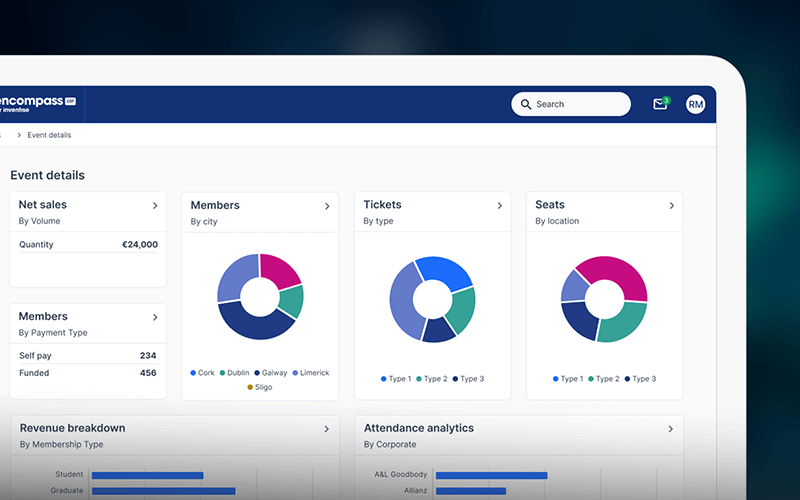Toggle Type 2 legend in Tickets chart
800x500 pixels.
pyautogui.click(x=431, y=379)
